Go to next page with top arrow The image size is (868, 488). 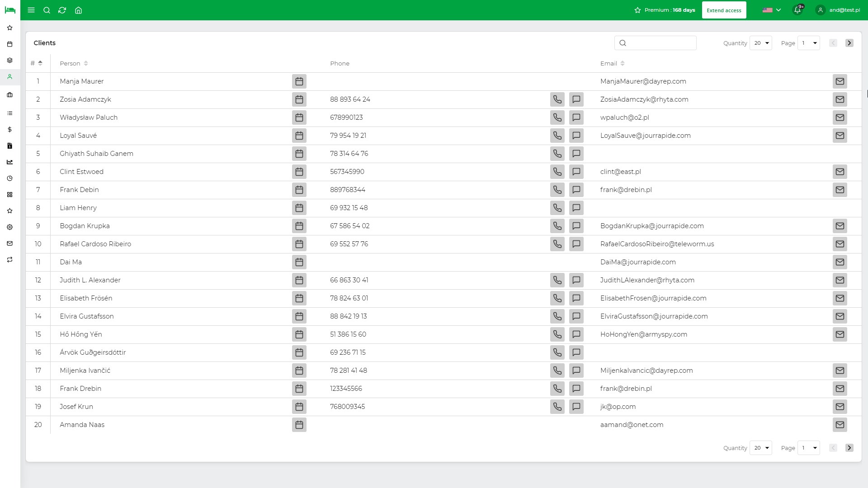pos(849,43)
